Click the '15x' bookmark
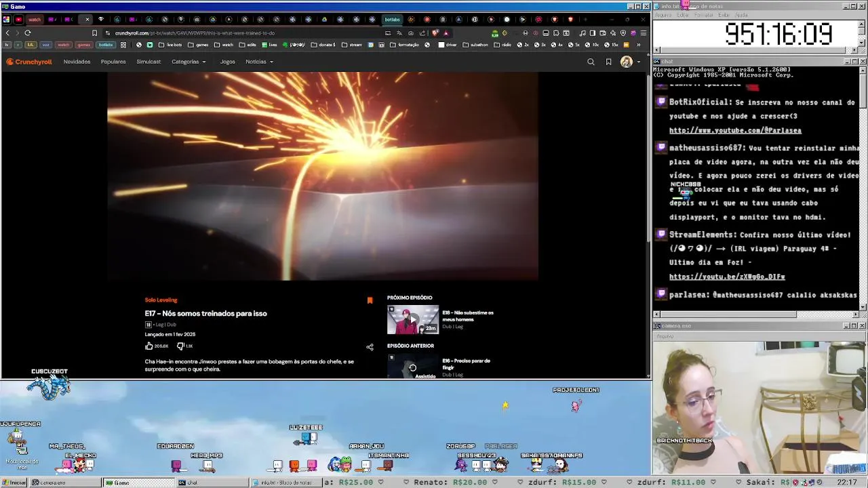The width and height of the screenshot is (868, 488). pos(612,45)
